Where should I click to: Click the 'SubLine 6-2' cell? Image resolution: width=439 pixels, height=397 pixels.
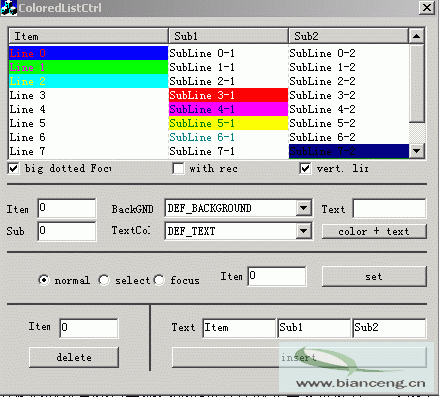tap(349, 137)
